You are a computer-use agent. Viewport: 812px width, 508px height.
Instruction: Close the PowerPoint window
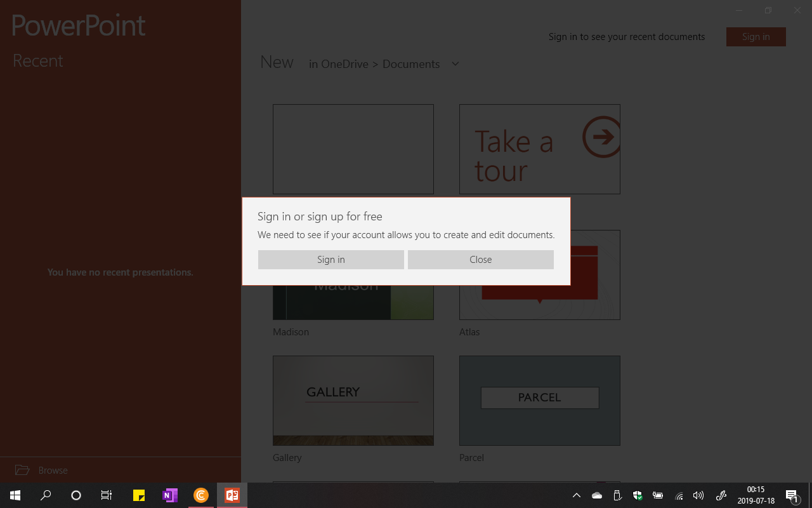(797, 10)
